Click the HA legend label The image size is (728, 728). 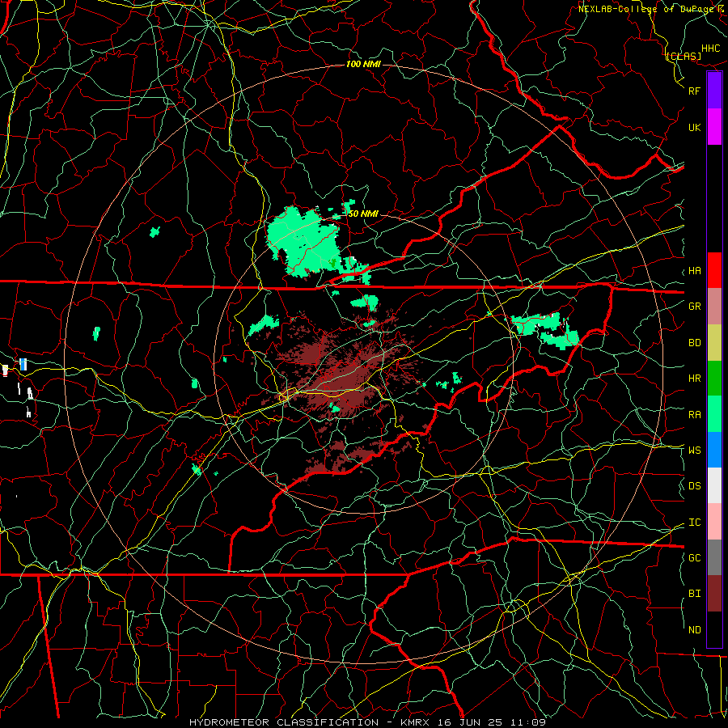click(694, 271)
